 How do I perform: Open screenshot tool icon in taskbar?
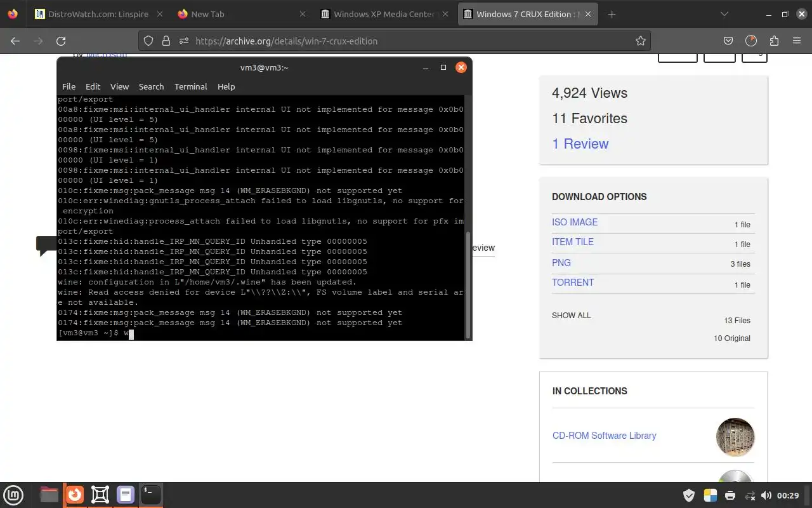[x=100, y=495]
